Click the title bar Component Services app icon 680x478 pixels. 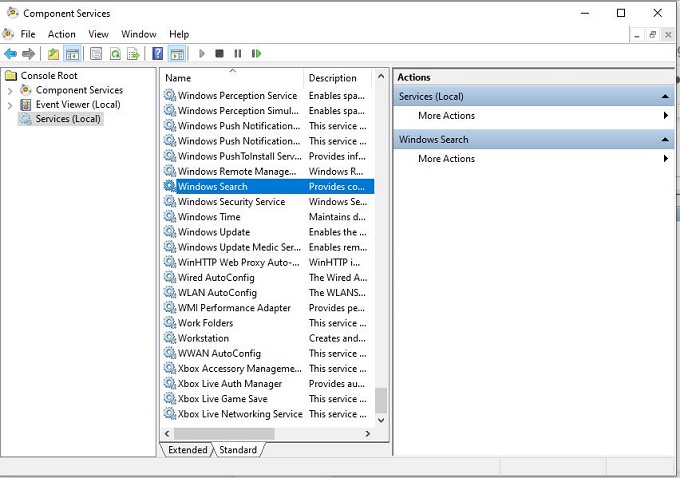(x=13, y=13)
